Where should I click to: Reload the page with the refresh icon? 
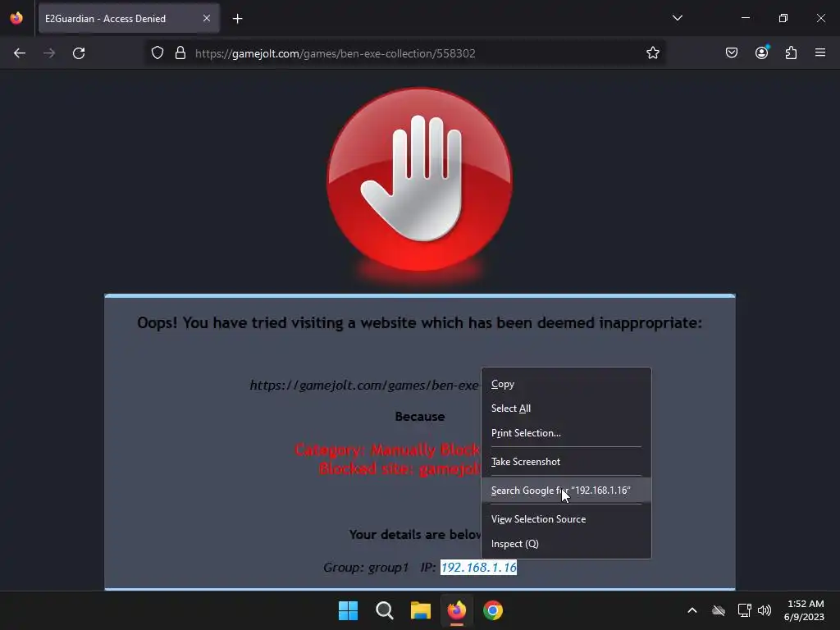point(79,53)
